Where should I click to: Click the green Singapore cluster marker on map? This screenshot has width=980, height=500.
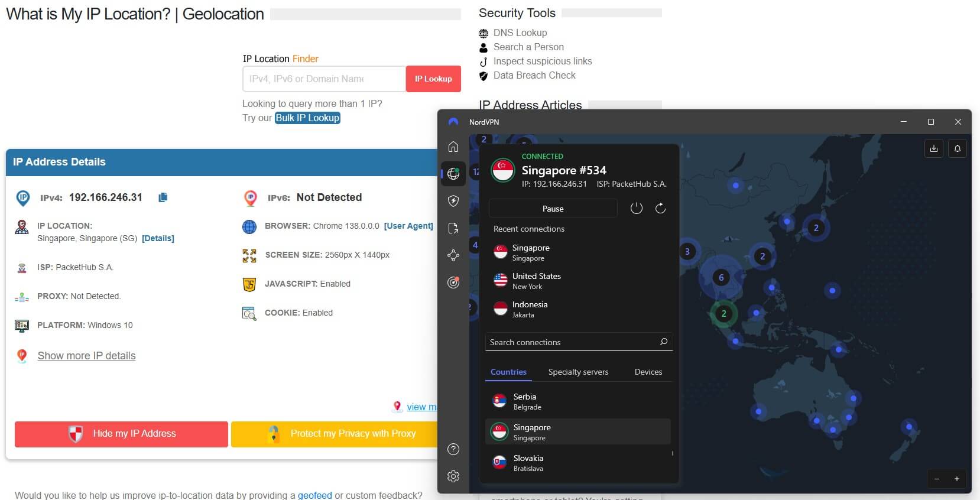pyautogui.click(x=723, y=314)
